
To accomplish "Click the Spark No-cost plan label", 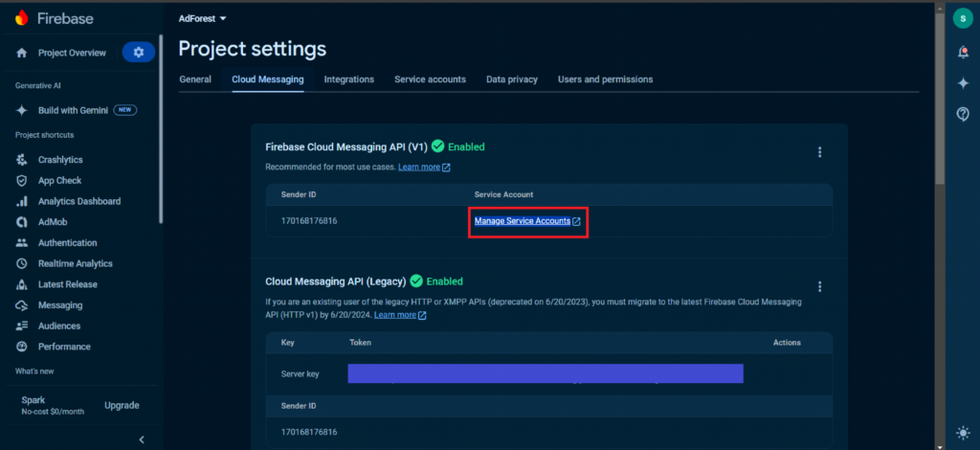I will [53, 406].
